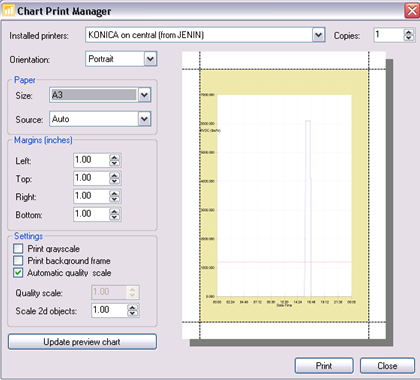Click the Right margin field
The image size is (420, 380).
tap(91, 196)
